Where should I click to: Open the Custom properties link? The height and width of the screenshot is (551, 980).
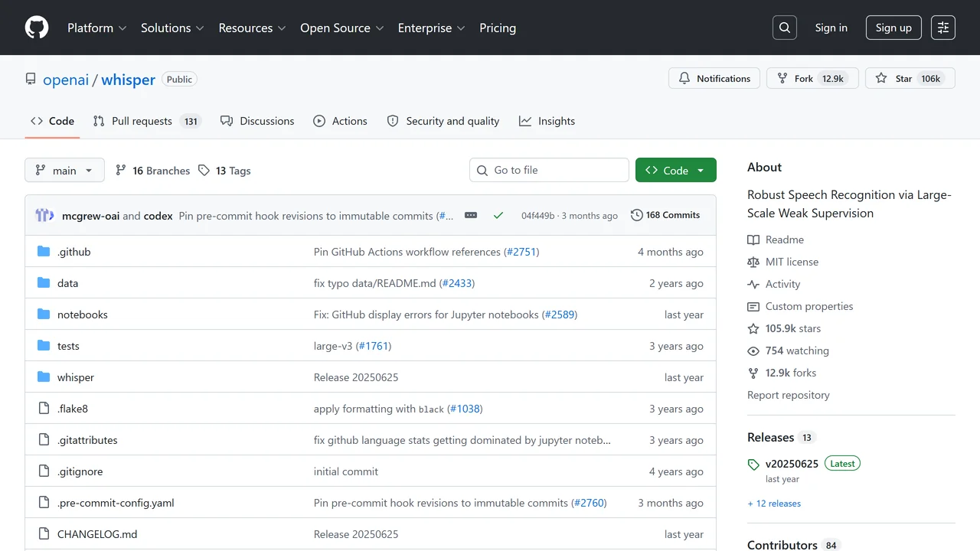pyautogui.click(x=800, y=306)
